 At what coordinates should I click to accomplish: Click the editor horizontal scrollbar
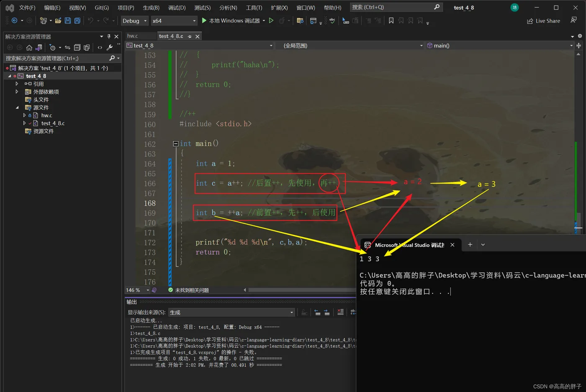(x=301, y=290)
